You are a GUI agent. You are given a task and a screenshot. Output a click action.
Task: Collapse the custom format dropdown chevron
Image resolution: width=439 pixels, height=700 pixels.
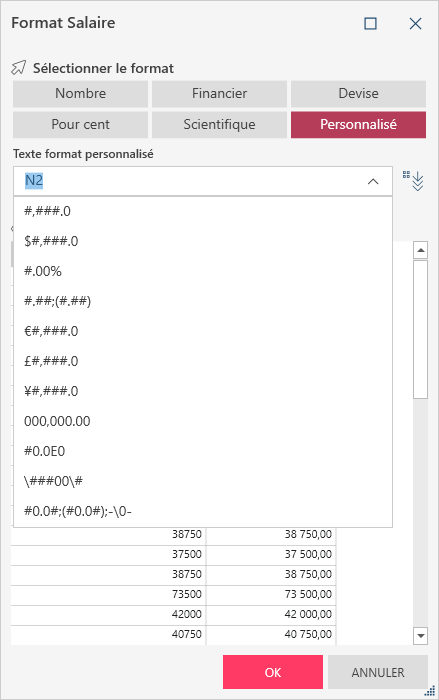click(373, 181)
